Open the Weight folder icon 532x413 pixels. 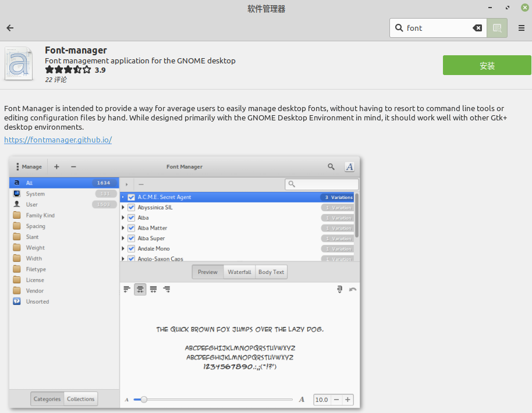tap(17, 248)
